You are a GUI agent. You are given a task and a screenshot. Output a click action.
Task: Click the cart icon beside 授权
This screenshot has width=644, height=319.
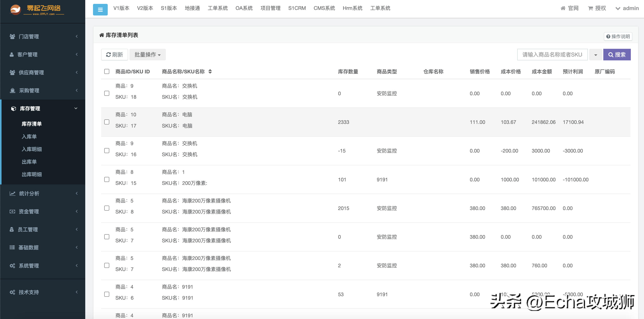(591, 8)
